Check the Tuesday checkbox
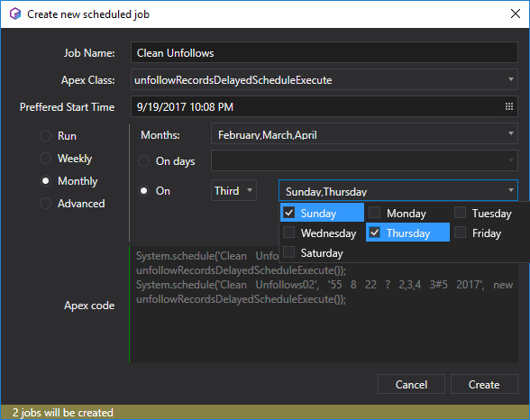 [460, 213]
